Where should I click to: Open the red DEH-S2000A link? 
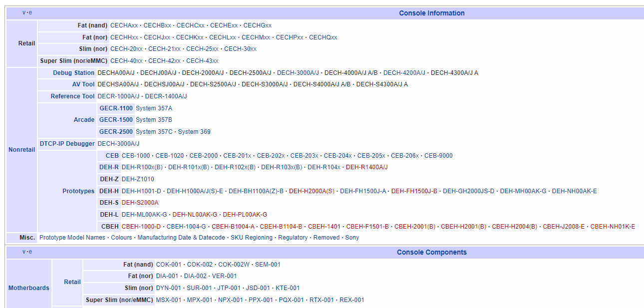point(140,203)
